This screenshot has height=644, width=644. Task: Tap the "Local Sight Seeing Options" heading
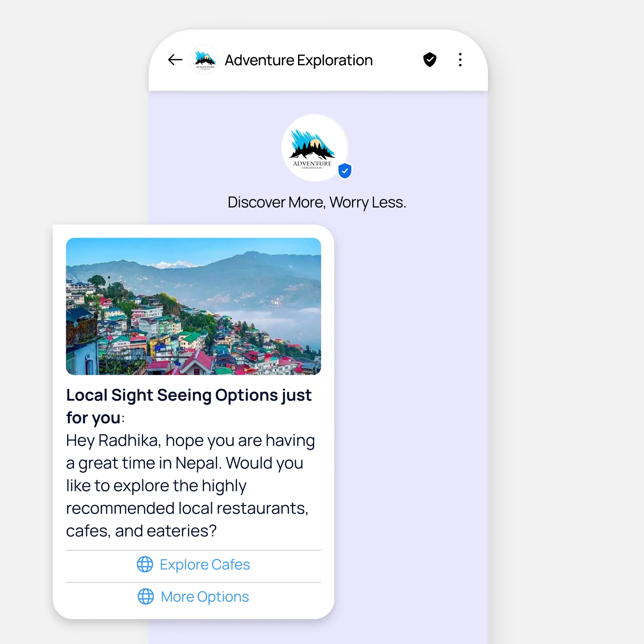coord(189,406)
